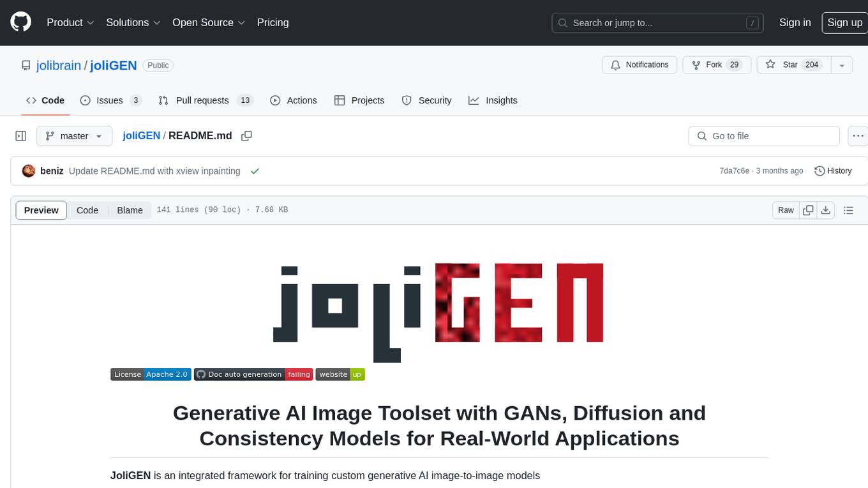The width and height of the screenshot is (868, 488).
Task: View the green check commit status
Action: point(255,171)
